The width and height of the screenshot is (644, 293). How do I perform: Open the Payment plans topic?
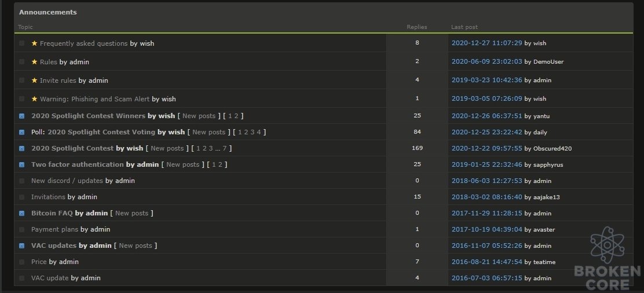(x=54, y=229)
